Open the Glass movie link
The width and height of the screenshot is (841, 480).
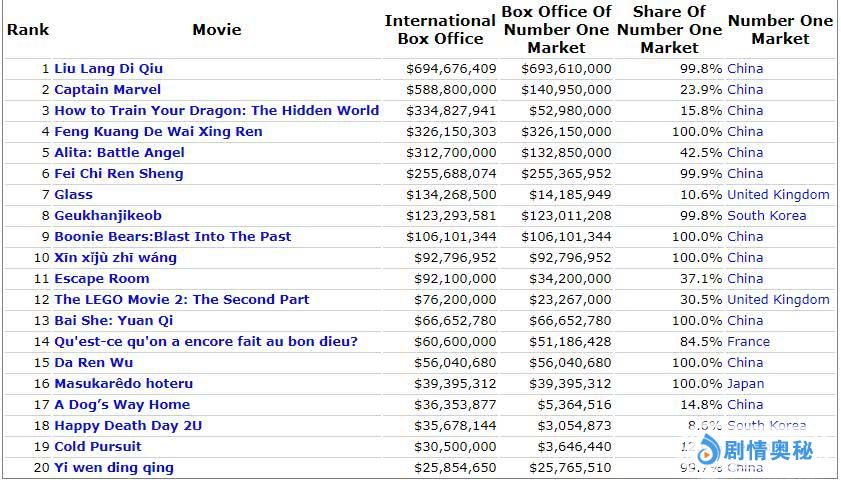tap(73, 195)
